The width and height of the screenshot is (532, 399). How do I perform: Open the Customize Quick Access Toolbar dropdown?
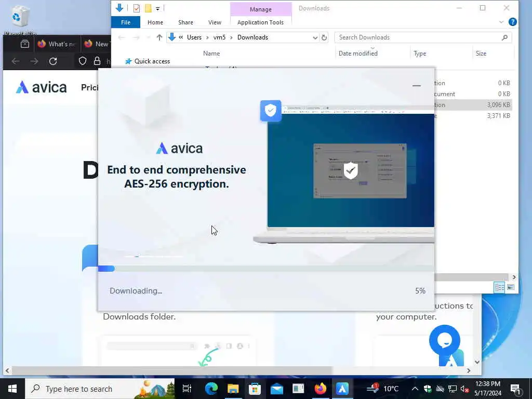[x=158, y=8]
